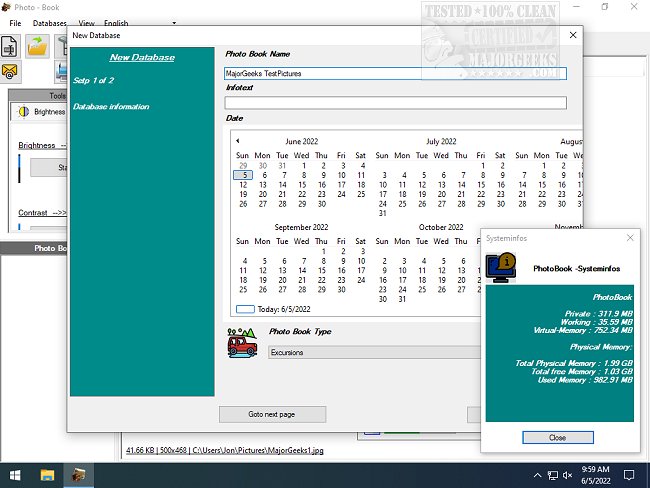Click the Photo-Book taskbar app icon
The image size is (650, 488).
coord(78,475)
